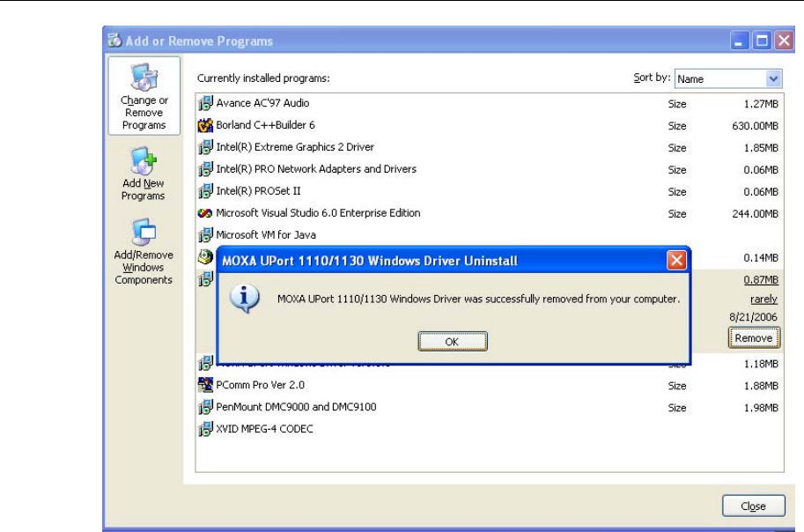Click the Add or Remove Programs title icon

(114, 40)
